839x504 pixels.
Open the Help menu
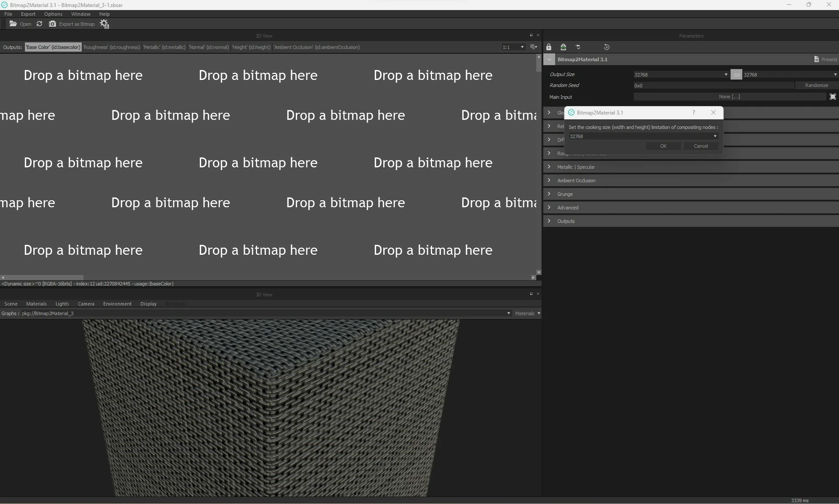(x=105, y=14)
